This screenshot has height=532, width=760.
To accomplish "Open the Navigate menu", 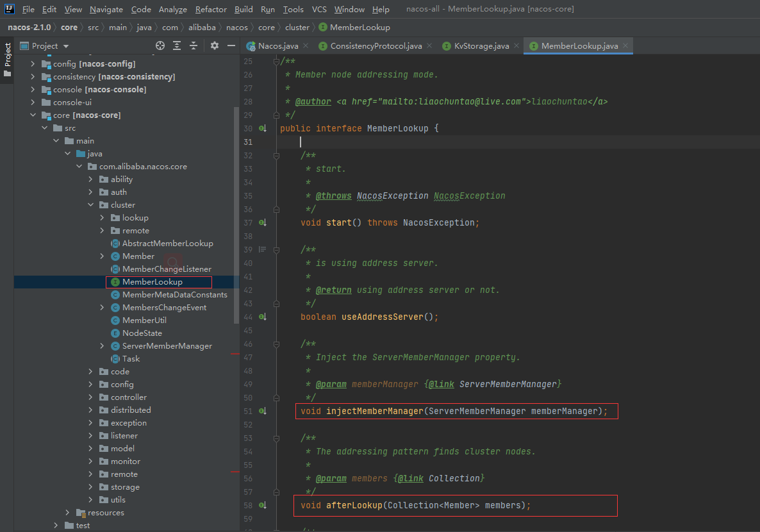I will click(x=106, y=9).
